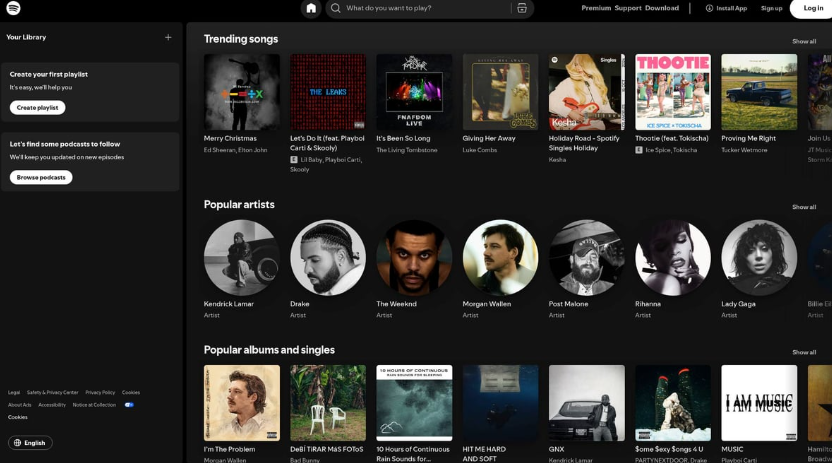Open the Browse icon in search bar

522,8
